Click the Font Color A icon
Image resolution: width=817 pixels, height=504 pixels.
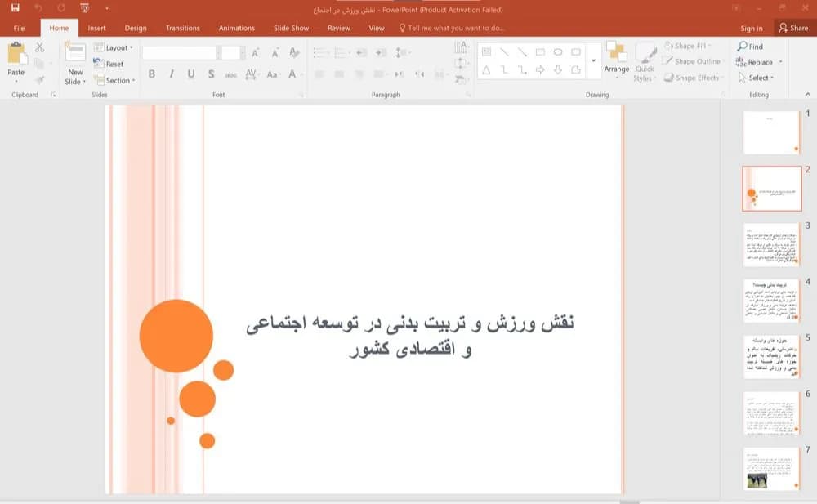click(x=292, y=74)
